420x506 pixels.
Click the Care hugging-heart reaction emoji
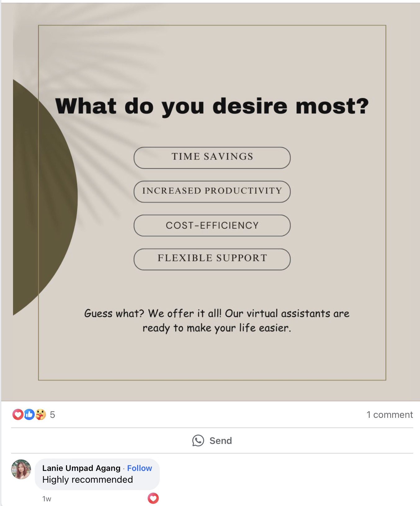pos(40,414)
